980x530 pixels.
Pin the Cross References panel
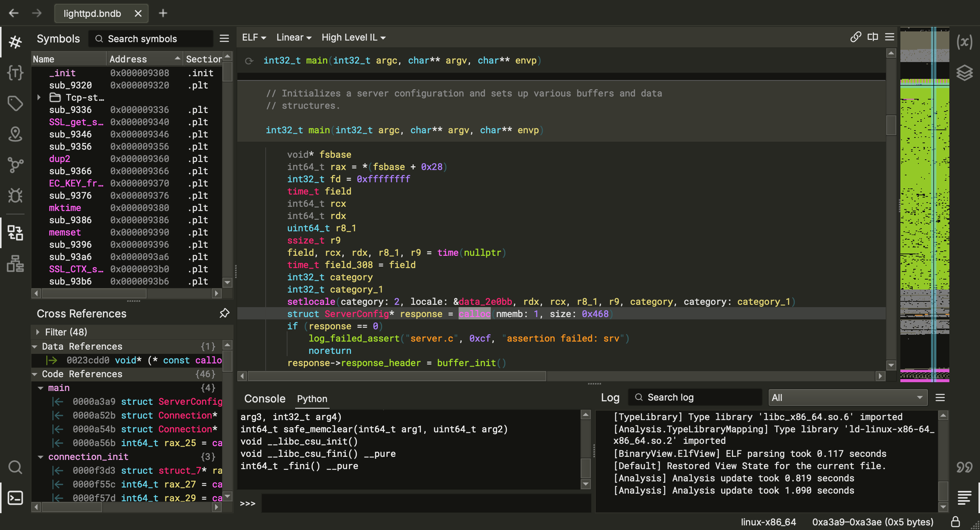click(224, 313)
